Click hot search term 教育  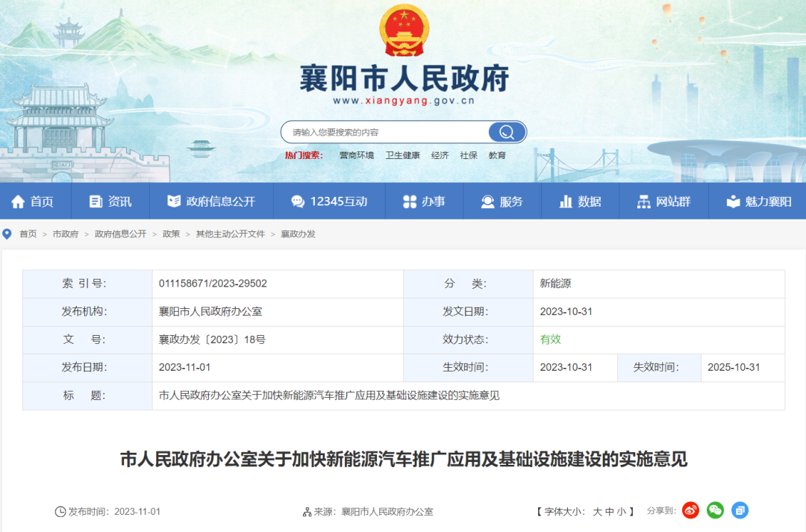(x=497, y=155)
